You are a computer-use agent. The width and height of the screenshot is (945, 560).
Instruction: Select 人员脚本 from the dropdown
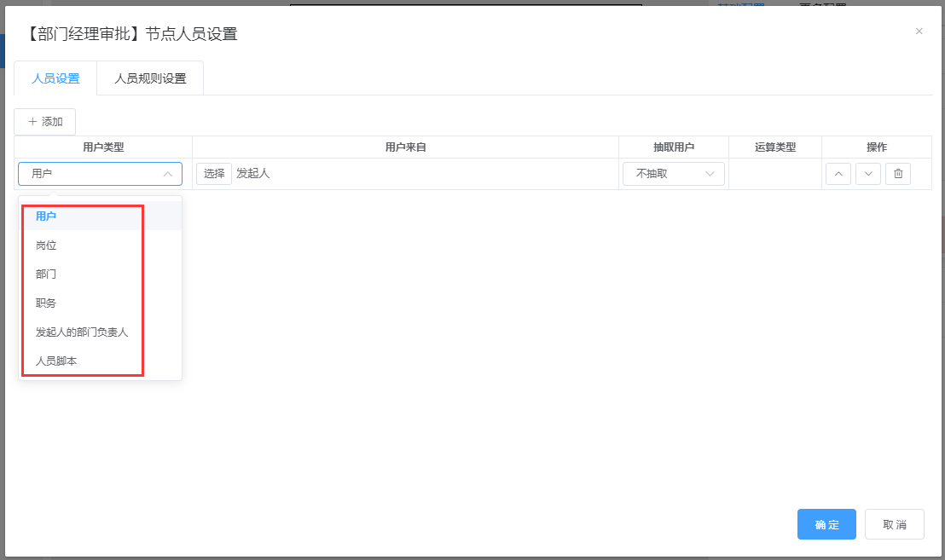point(56,361)
